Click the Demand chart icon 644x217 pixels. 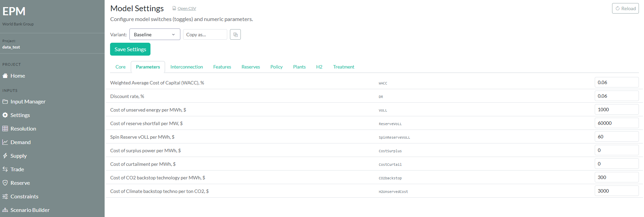5,142
